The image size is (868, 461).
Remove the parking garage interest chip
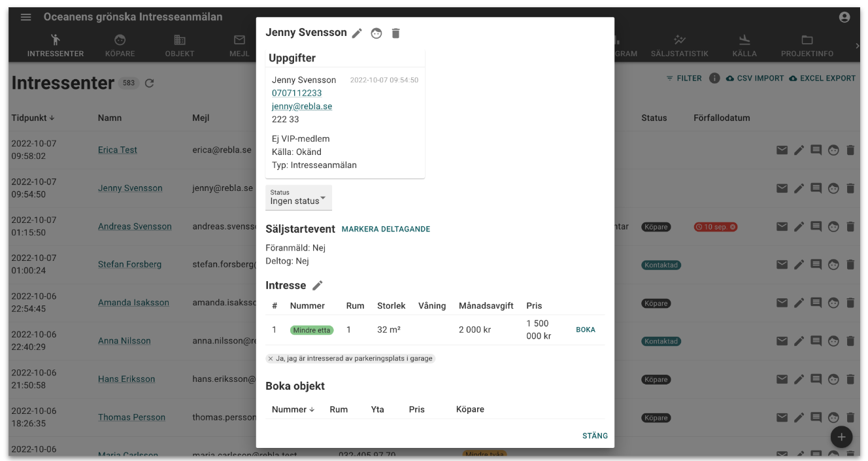point(271,359)
